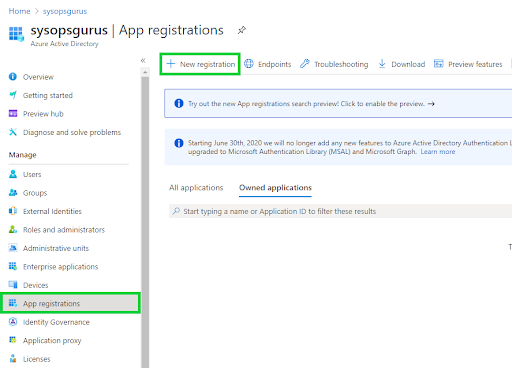
Task: Click the Users person icon
Action: tap(13, 174)
